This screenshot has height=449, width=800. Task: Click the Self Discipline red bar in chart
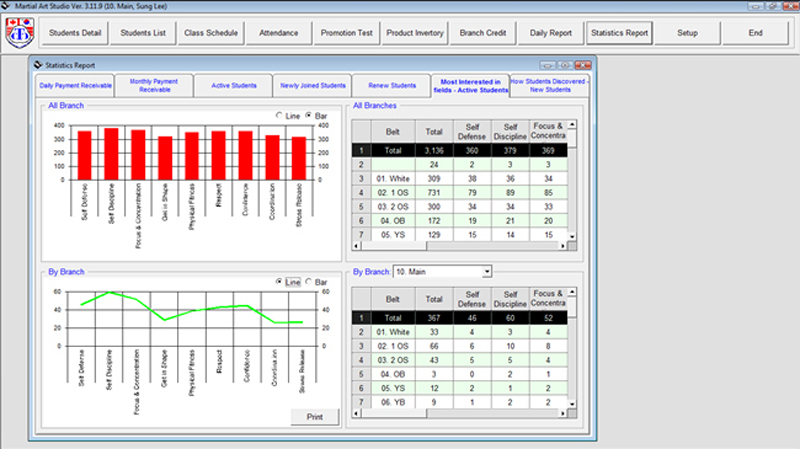pyautogui.click(x=111, y=154)
